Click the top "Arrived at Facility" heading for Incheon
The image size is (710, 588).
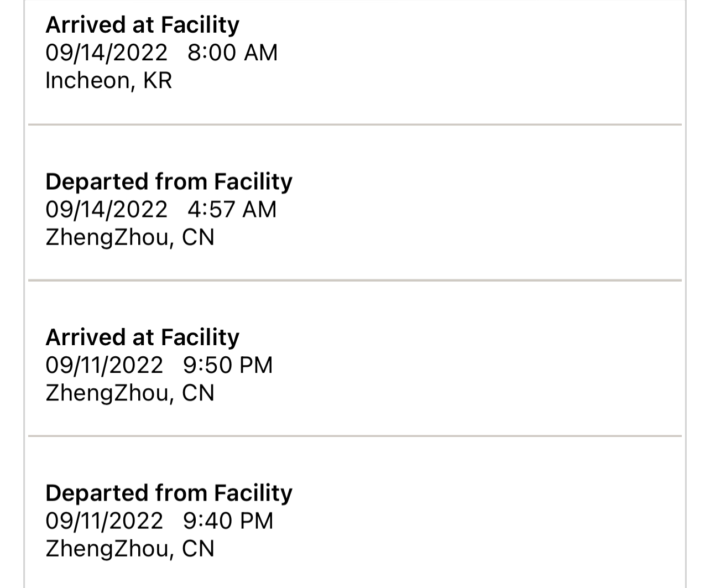142,25
